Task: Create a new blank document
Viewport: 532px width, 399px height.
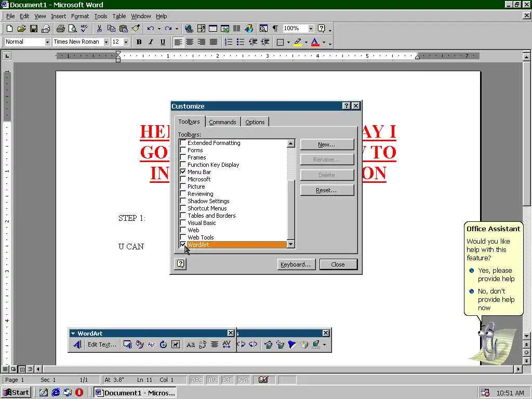Action: click(9, 29)
